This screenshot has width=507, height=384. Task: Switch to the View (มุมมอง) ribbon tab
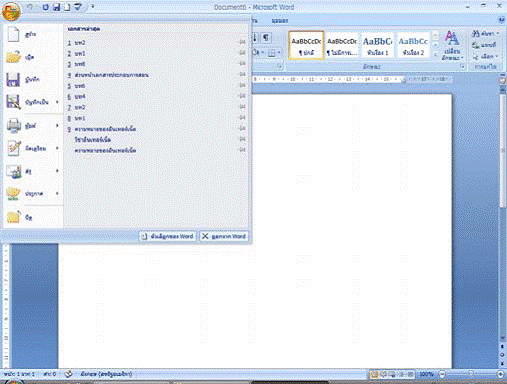tap(280, 21)
